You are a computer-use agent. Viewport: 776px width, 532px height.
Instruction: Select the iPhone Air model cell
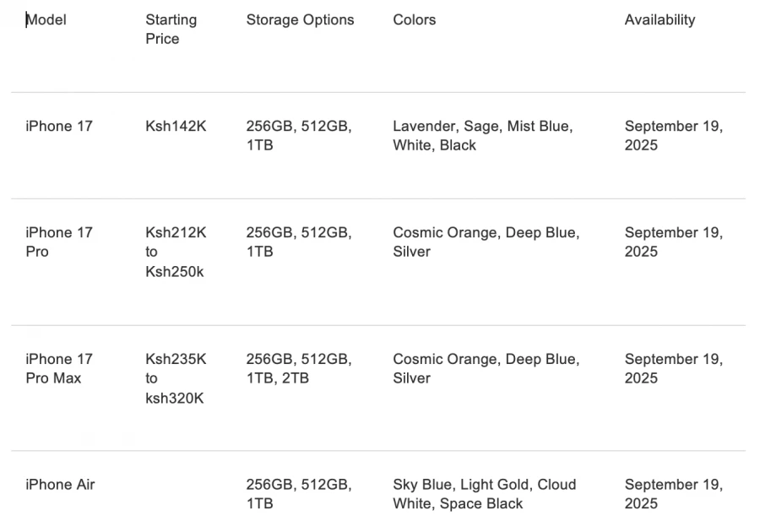pos(61,485)
